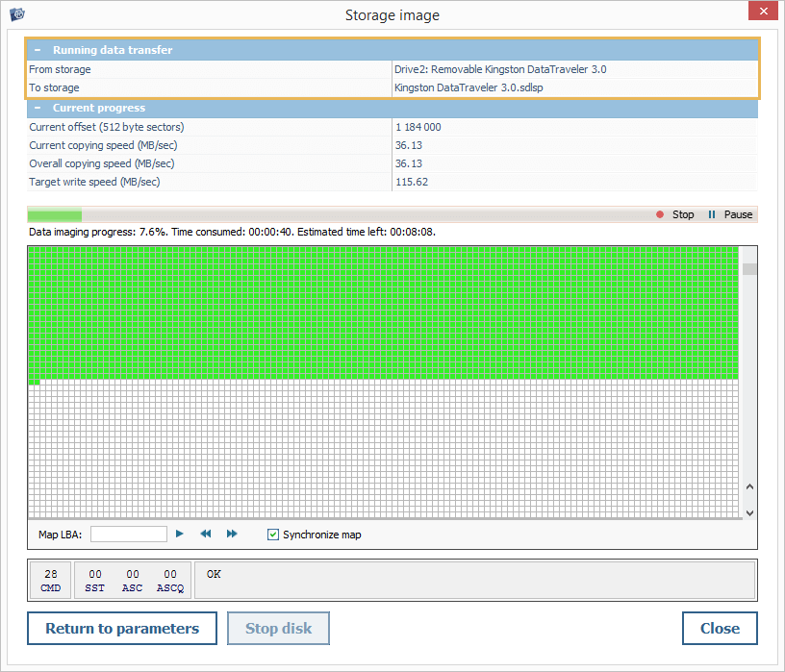The width and height of the screenshot is (785, 672).
Task: Collapse the Current progress section
Action: [37, 109]
